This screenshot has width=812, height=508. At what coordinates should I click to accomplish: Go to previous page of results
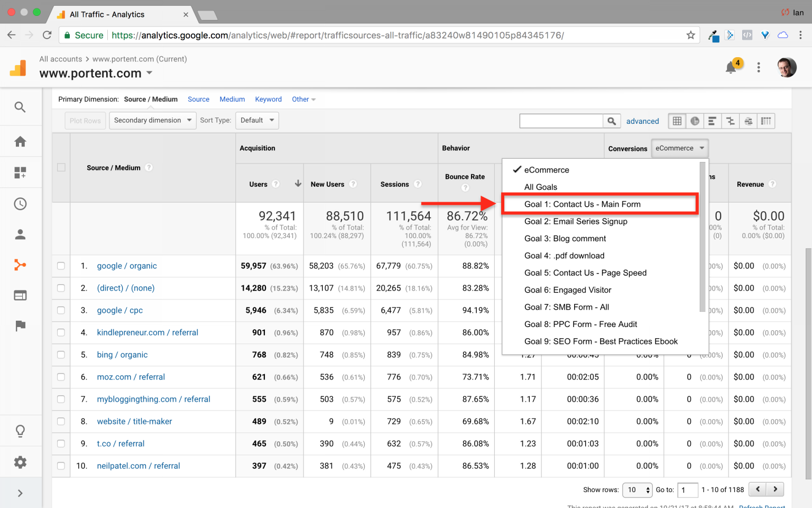pyautogui.click(x=758, y=489)
